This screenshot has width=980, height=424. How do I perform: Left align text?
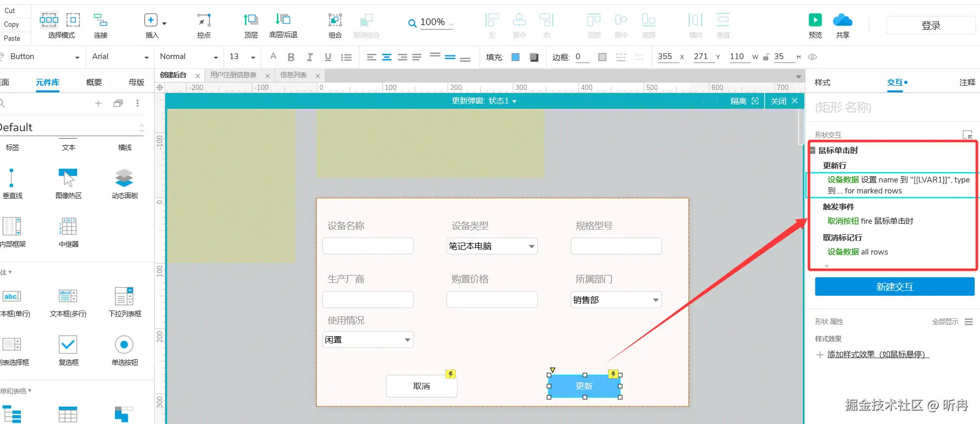click(372, 57)
